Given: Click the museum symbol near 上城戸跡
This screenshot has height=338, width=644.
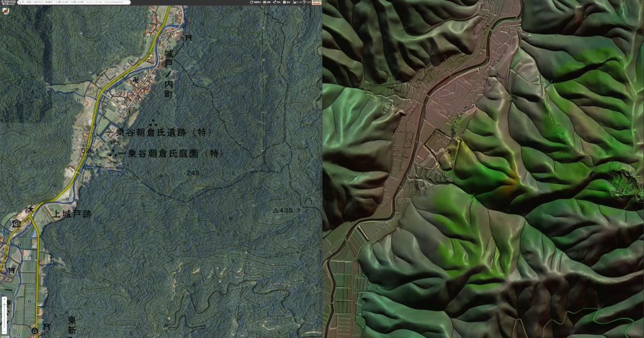Looking at the screenshot, I should (16, 224).
